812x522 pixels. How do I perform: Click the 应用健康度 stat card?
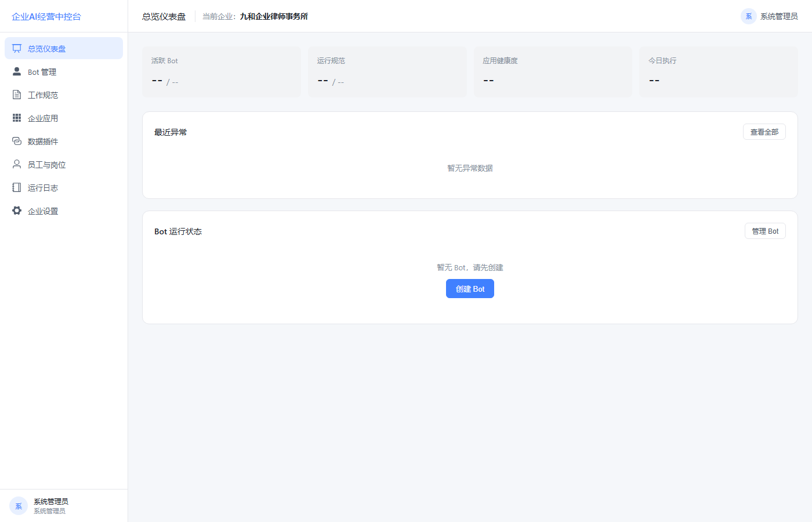553,72
